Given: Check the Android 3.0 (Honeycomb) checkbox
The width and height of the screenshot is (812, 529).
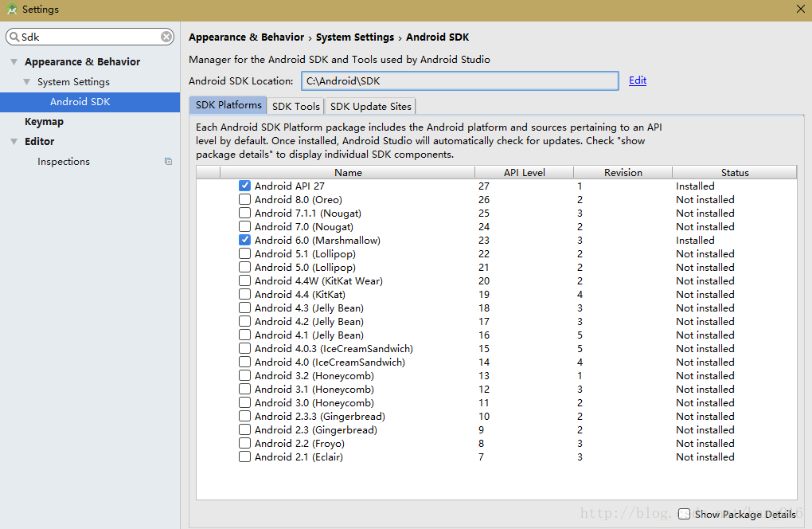Looking at the screenshot, I should [x=244, y=402].
